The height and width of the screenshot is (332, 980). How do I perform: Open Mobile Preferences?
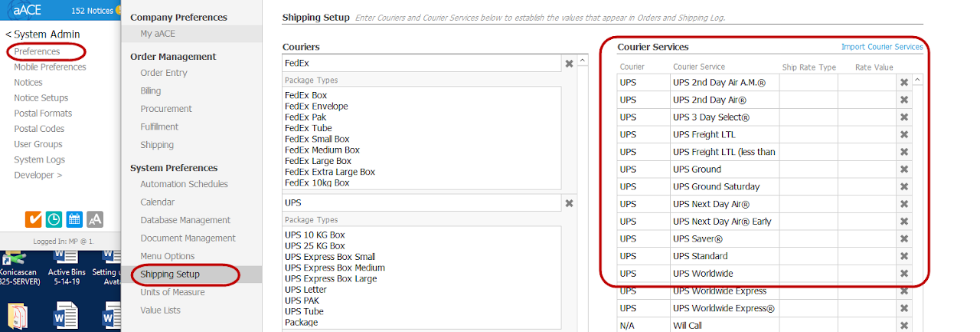pos(50,67)
